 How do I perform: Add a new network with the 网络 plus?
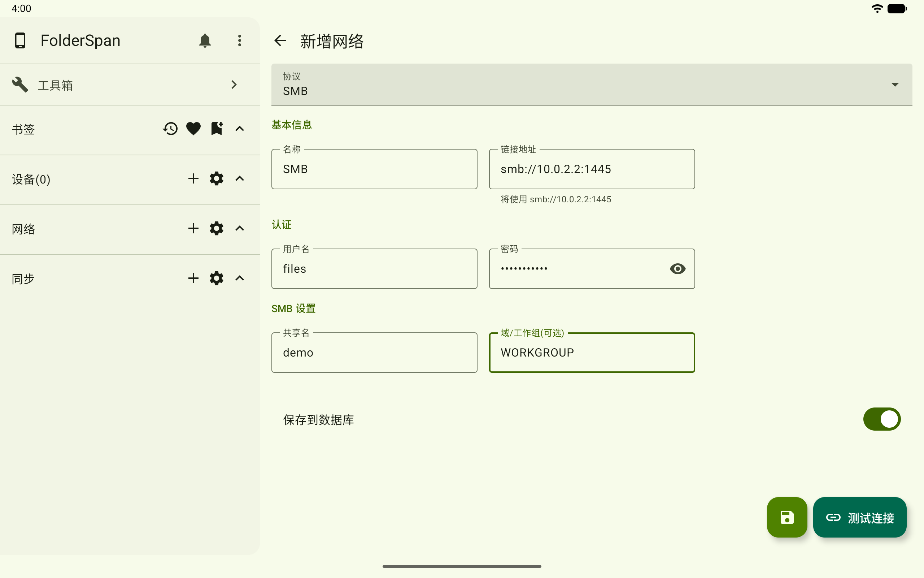[193, 228]
